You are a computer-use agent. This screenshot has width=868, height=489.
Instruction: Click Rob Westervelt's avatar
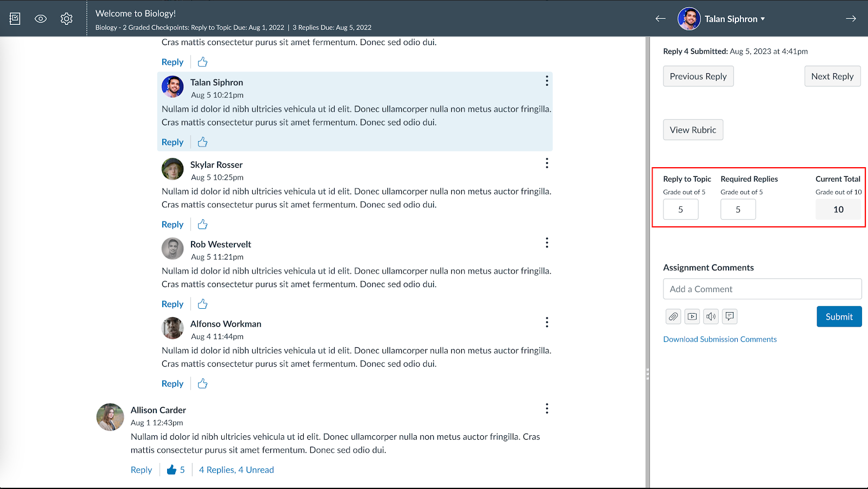(173, 249)
